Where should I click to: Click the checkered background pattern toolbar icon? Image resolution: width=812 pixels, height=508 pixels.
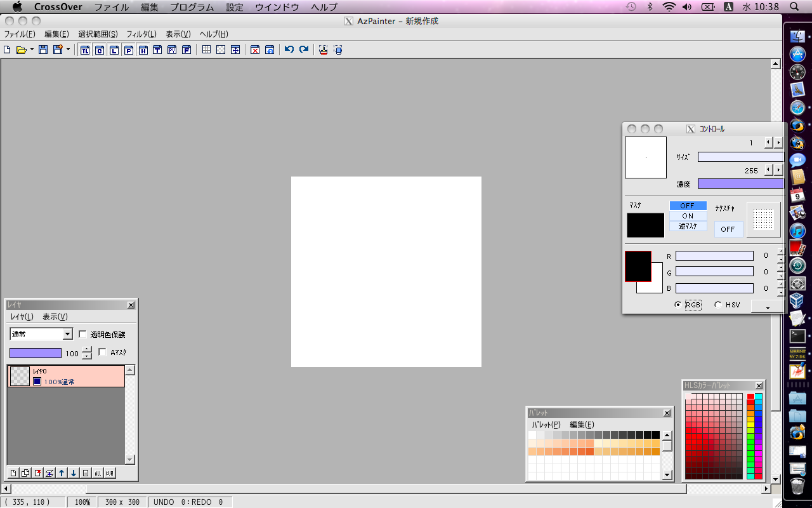(x=220, y=49)
